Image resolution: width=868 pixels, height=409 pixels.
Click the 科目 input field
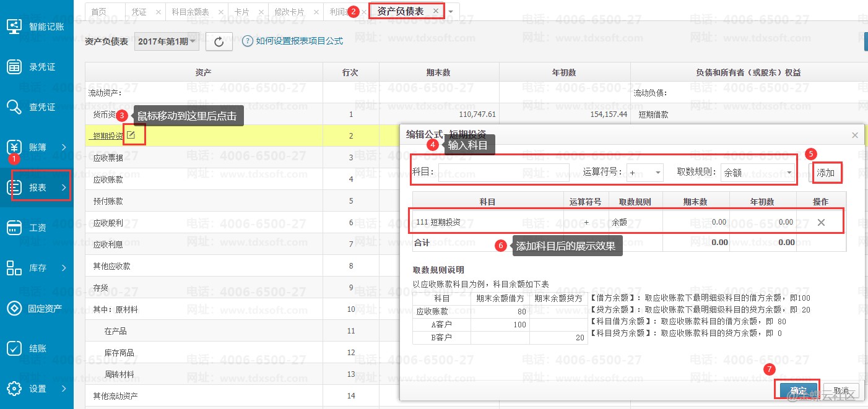click(x=503, y=173)
